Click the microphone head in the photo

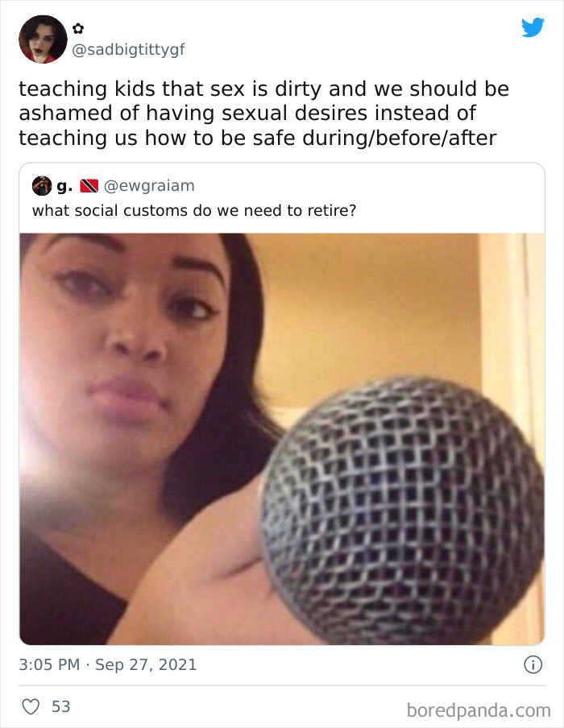pos(402,511)
